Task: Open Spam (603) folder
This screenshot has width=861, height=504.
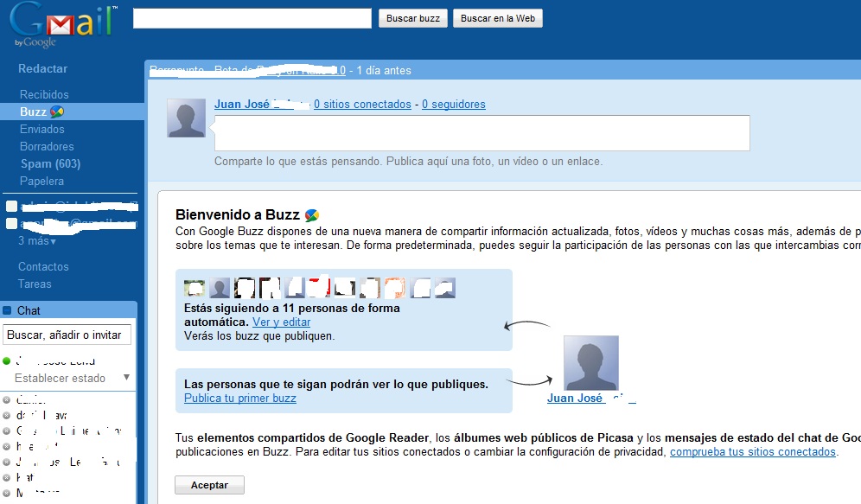Action: click(x=50, y=163)
